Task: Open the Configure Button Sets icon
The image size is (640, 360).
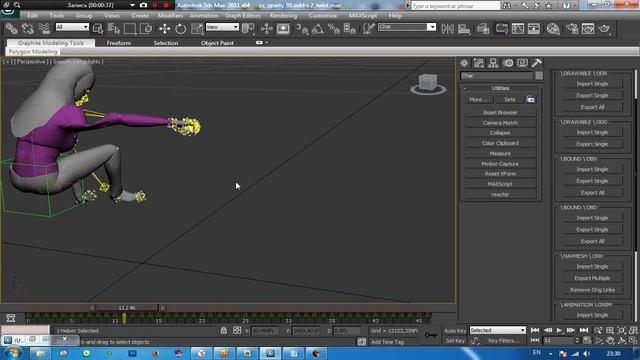Action: [x=531, y=100]
